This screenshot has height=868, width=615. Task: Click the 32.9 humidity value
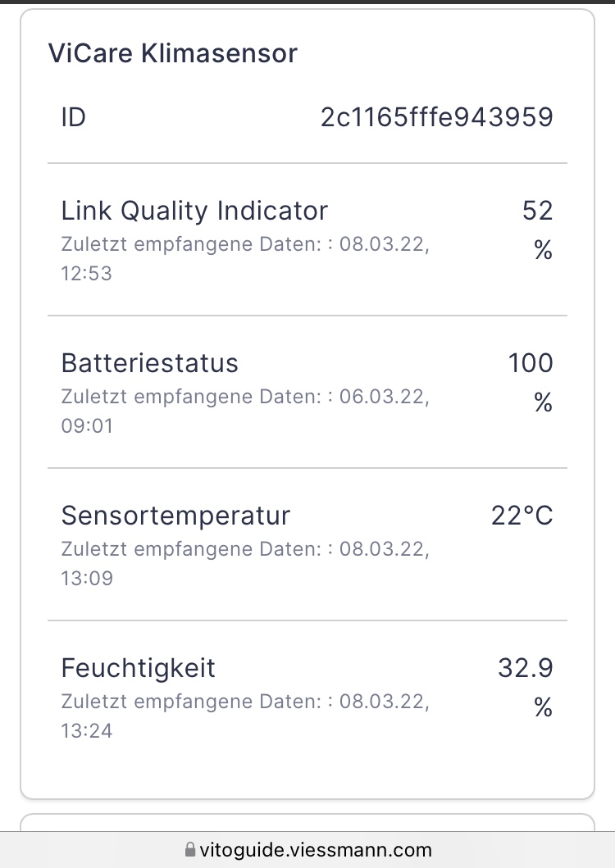(526, 668)
